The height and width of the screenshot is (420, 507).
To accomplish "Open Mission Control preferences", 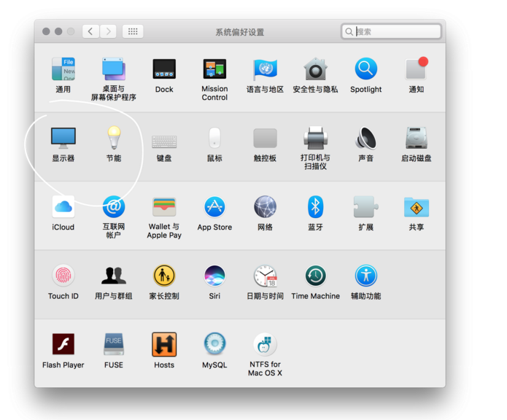I will pos(214,70).
